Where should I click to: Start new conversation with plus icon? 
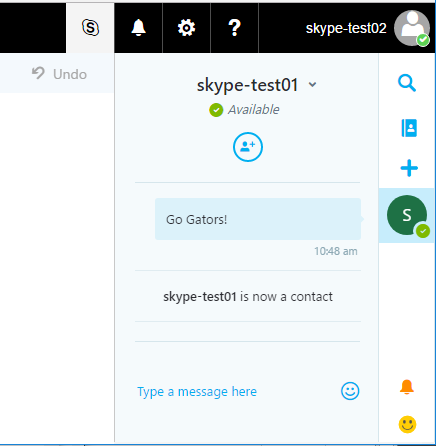point(409,168)
